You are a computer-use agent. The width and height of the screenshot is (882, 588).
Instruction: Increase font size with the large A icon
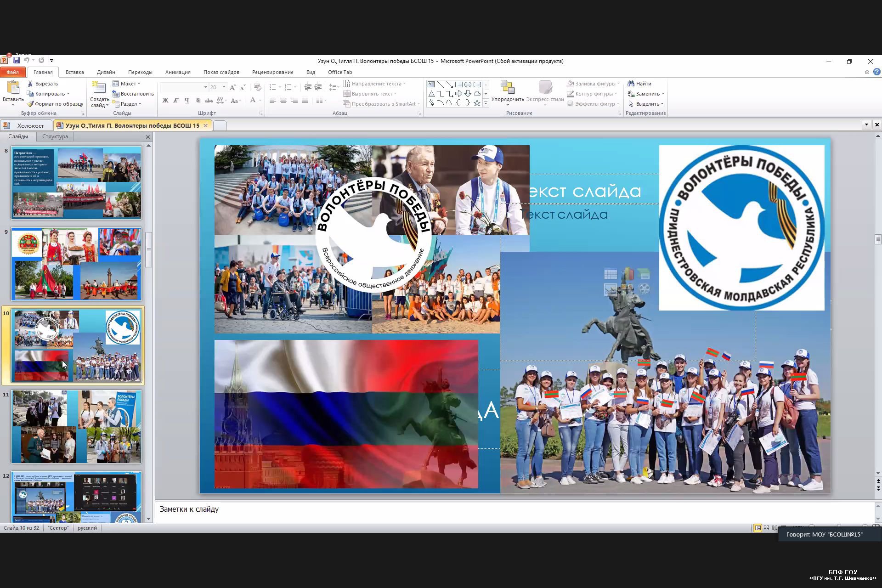tap(233, 87)
